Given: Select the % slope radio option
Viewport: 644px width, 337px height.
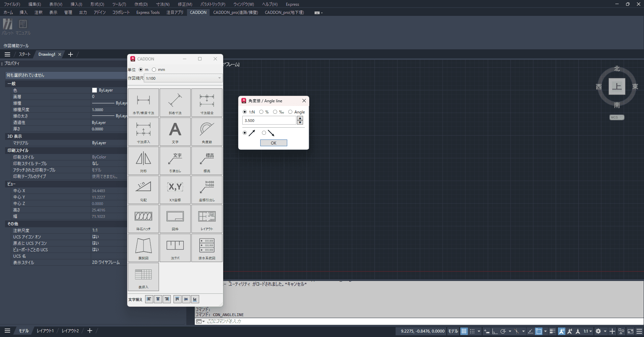Looking at the screenshot, I should pos(261,112).
